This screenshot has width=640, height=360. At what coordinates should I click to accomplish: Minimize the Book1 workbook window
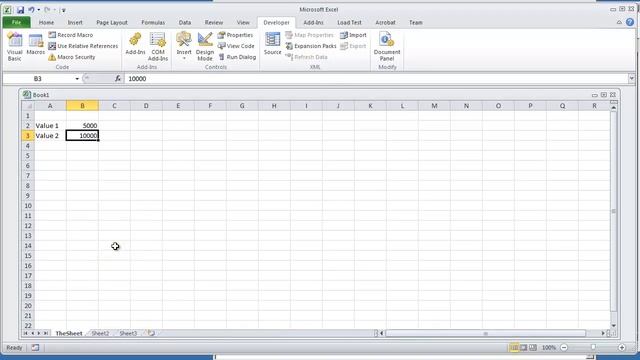pos(594,95)
